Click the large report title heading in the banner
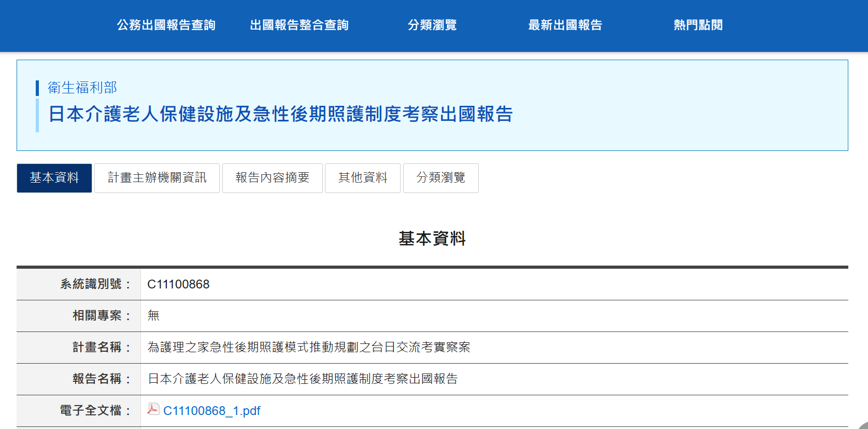The height and width of the screenshot is (429, 868). coord(280,114)
